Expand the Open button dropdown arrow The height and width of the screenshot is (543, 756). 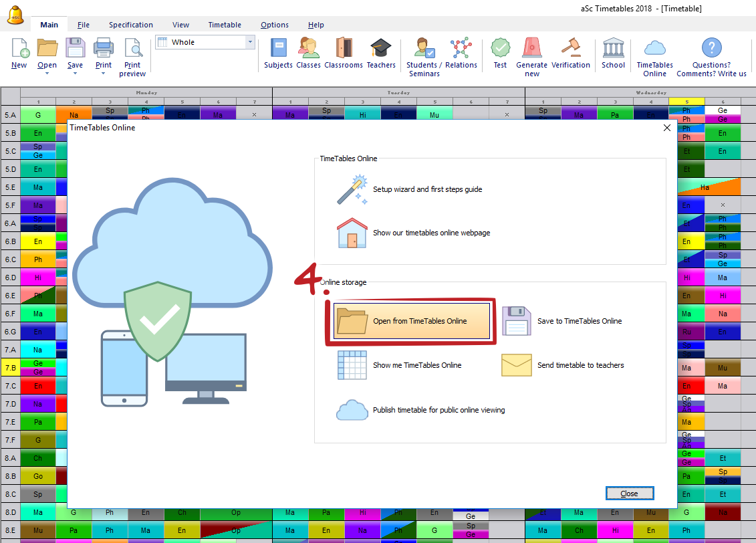pyautogui.click(x=47, y=73)
